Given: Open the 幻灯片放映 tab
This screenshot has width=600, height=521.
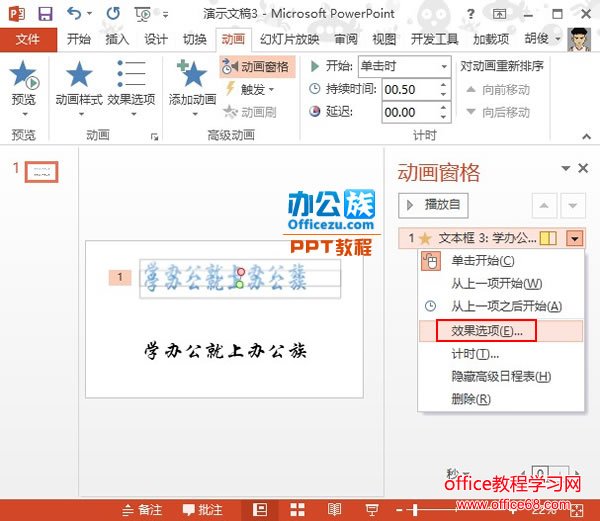Looking at the screenshot, I should (x=290, y=39).
